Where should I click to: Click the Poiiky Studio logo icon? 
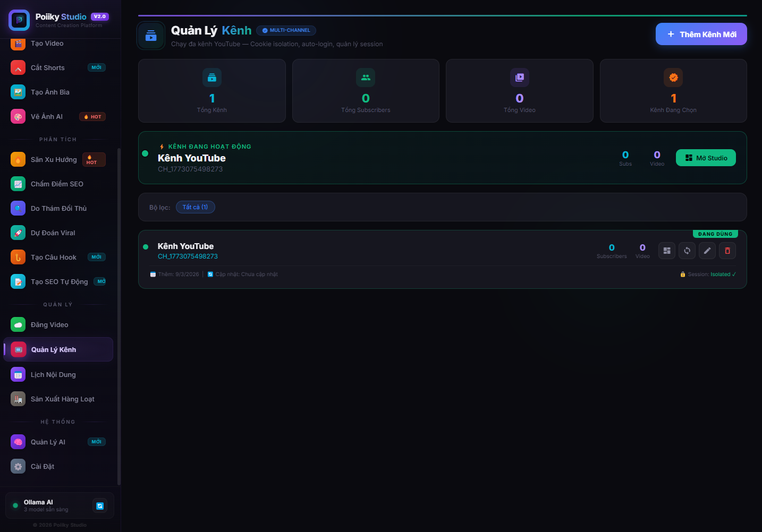(x=19, y=20)
